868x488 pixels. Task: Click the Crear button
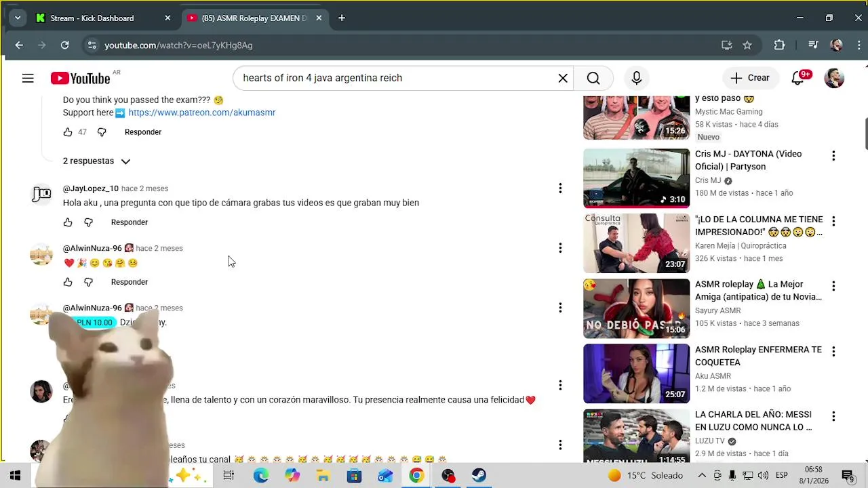coord(750,78)
